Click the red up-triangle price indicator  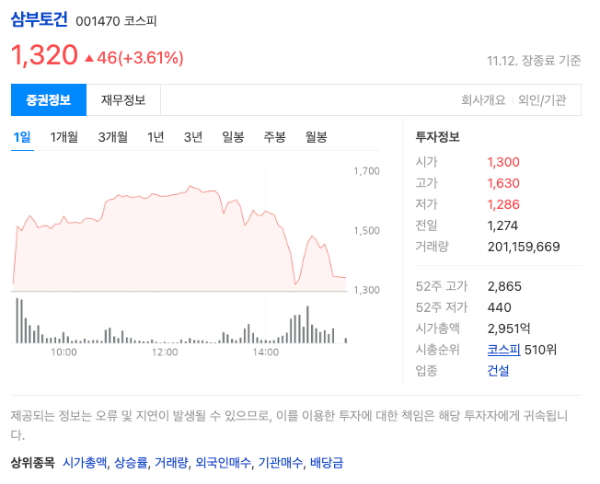[x=89, y=59]
